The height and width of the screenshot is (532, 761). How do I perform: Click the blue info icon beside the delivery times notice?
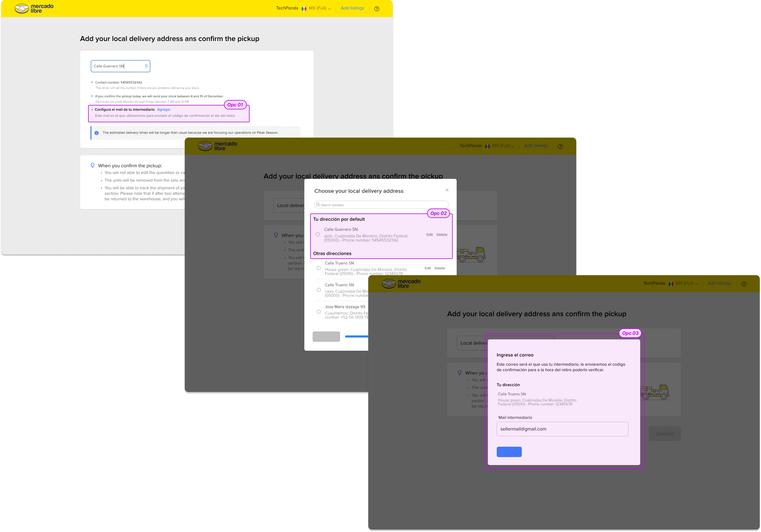click(97, 133)
